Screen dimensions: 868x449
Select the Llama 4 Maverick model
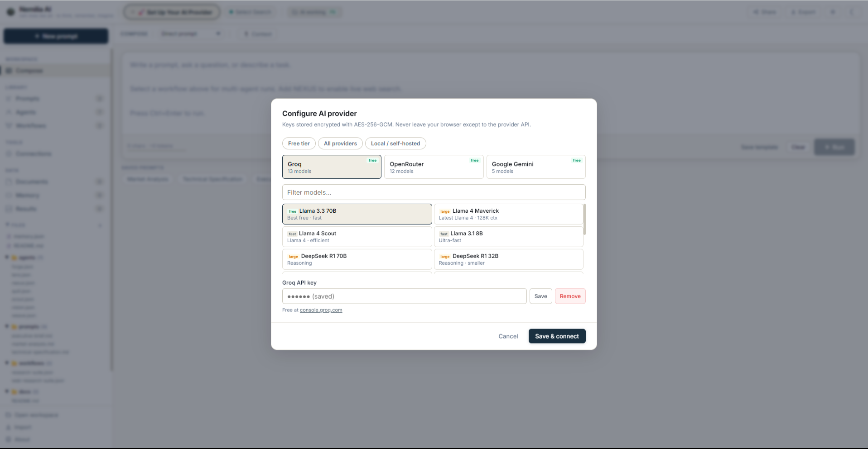[508, 214]
